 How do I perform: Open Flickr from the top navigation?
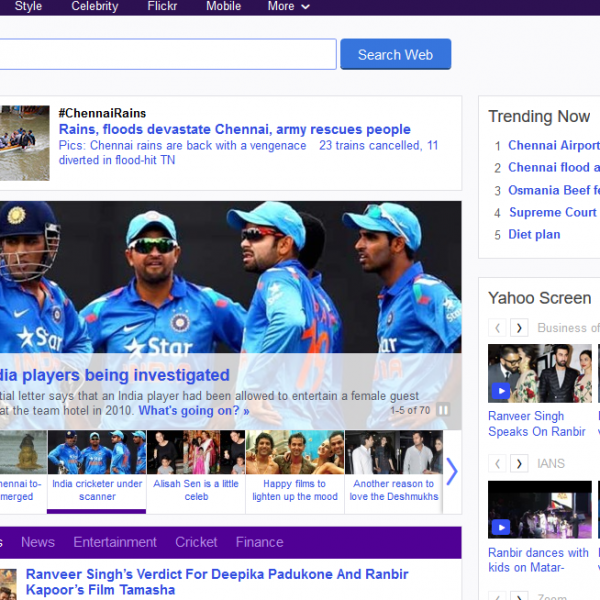point(162,6)
